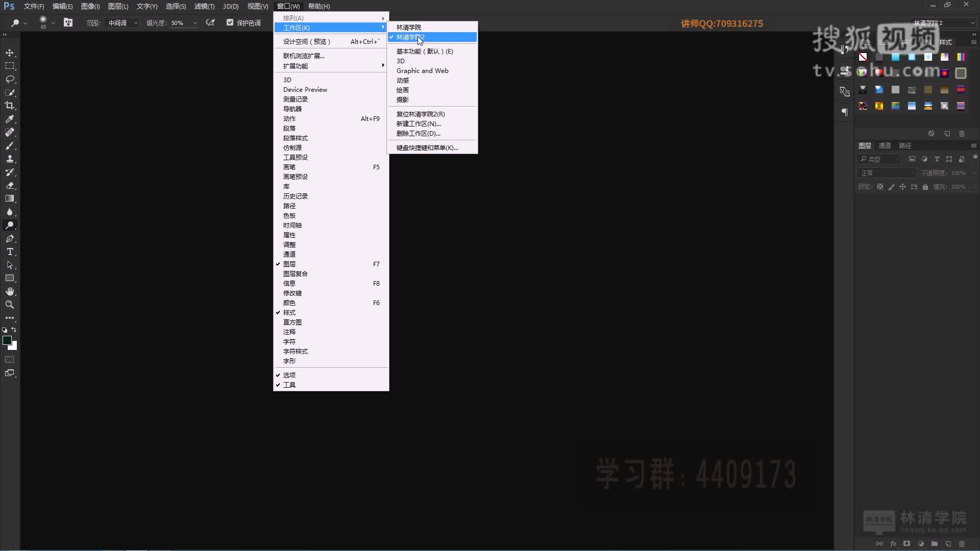Open the 范围 中间调 dropdown
The width and height of the screenshot is (980, 551).
[x=122, y=23]
